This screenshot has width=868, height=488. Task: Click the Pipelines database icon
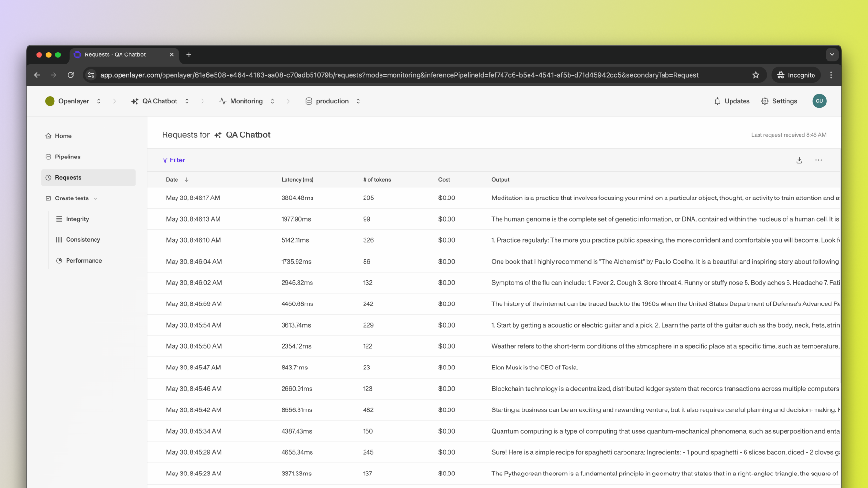(48, 157)
